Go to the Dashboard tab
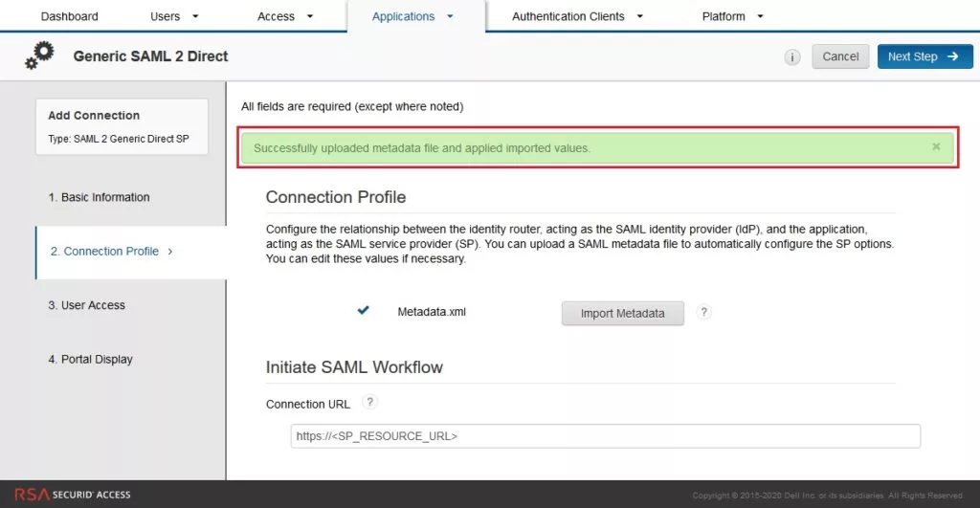Screen dimensions: 980x508 point(69,16)
